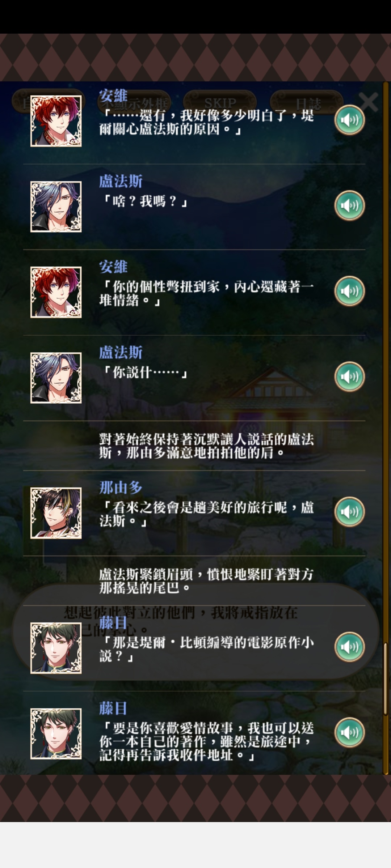This screenshot has width=391, height=868.
Task: Click 那由多's portrait thumbnail
Action: pyautogui.click(x=56, y=513)
